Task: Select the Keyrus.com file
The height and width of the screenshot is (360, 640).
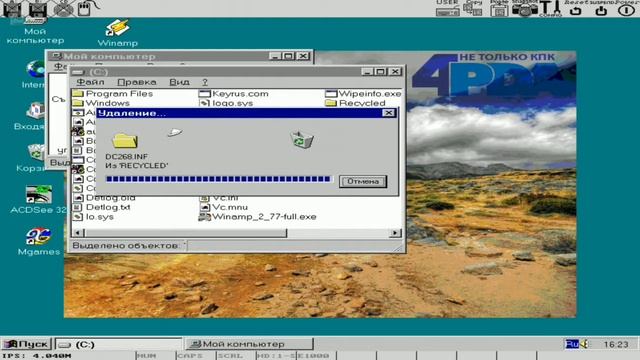Action: pyautogui.click(x=234, y=93)
